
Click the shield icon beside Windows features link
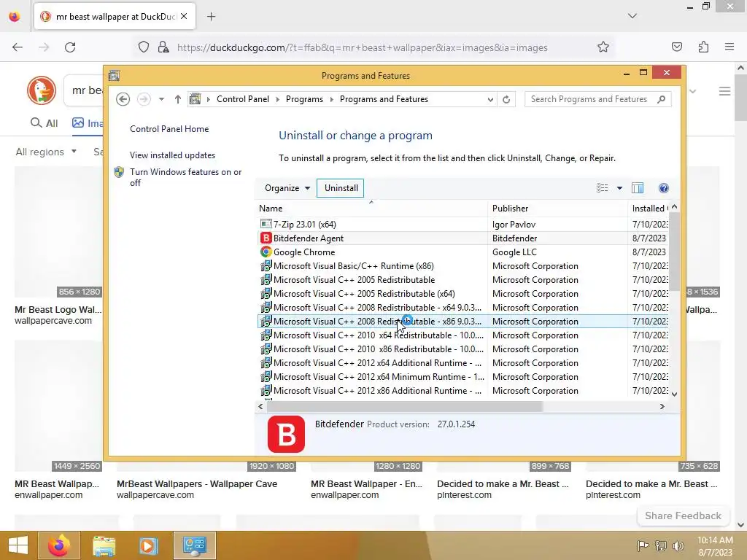[119, 172]
